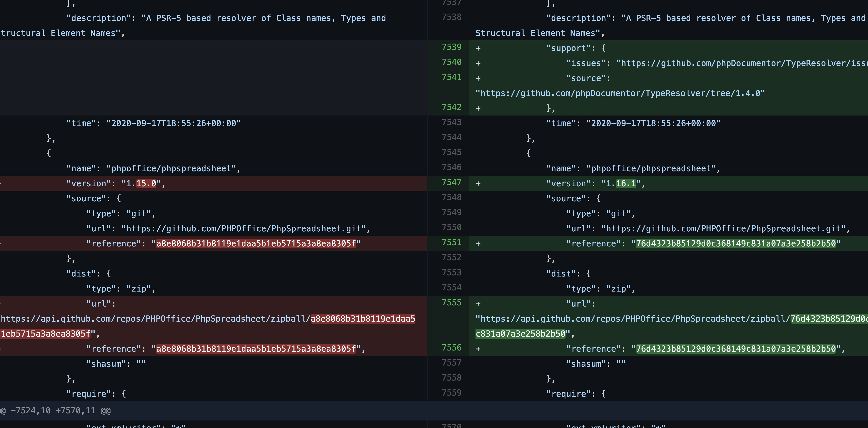Click the hunk header "@@ -7524,10 +7570,11 @@"
868x428 pixels.
[x=57, y=411]
